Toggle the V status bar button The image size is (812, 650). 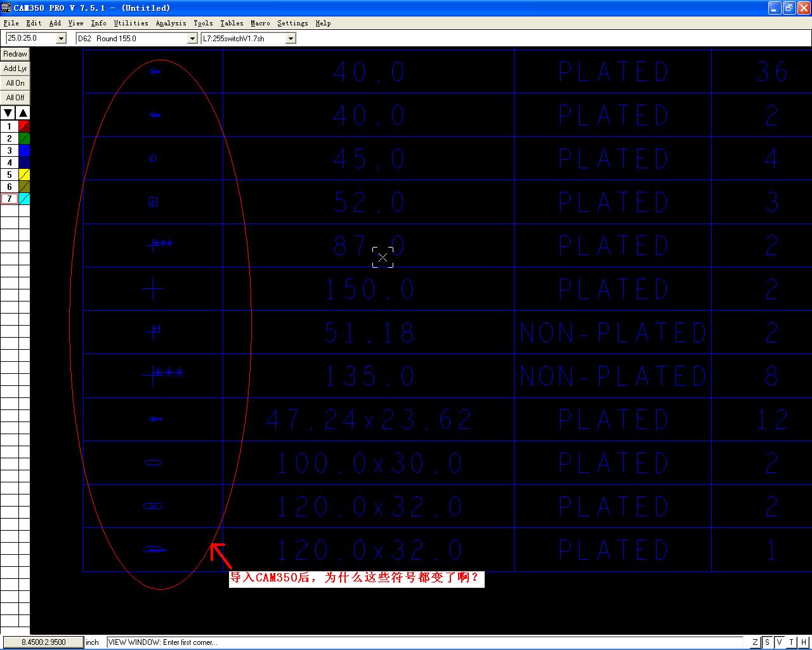780,642
